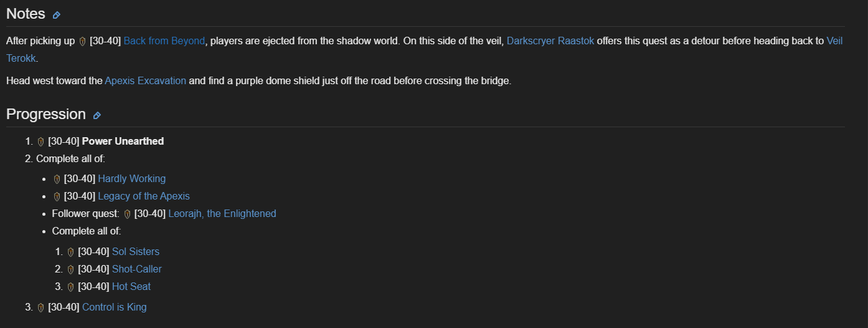
Task: Click the quest icon before Back from Beyond
Action: 82,41
